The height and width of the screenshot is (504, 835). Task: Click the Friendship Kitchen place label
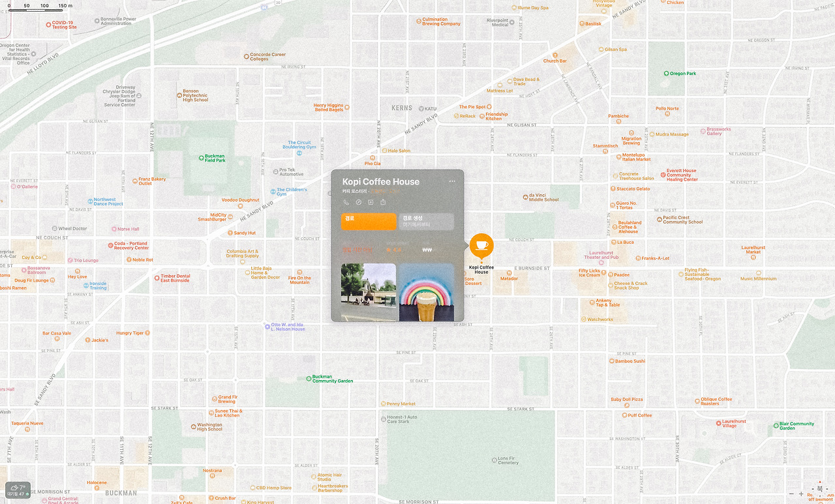tap(496, 116)
